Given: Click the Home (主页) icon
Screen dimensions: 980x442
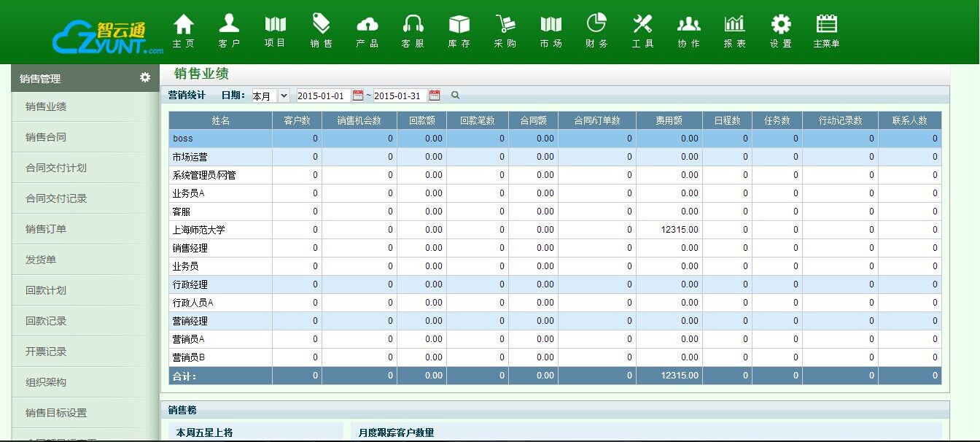Looking at the screenshot, I should pos(184,25).
